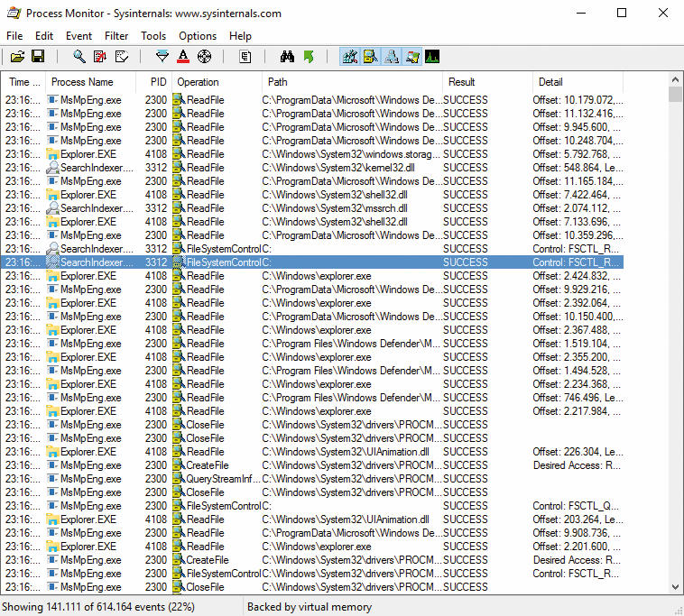
Task: Click the scrollbar up arrow
Action: click(x=675, y=79)
